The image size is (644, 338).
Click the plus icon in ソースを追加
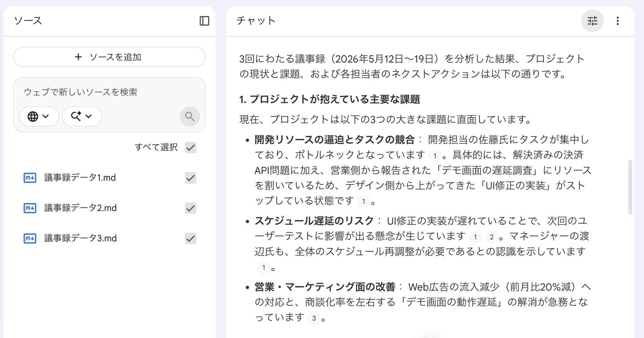[78, 57]
